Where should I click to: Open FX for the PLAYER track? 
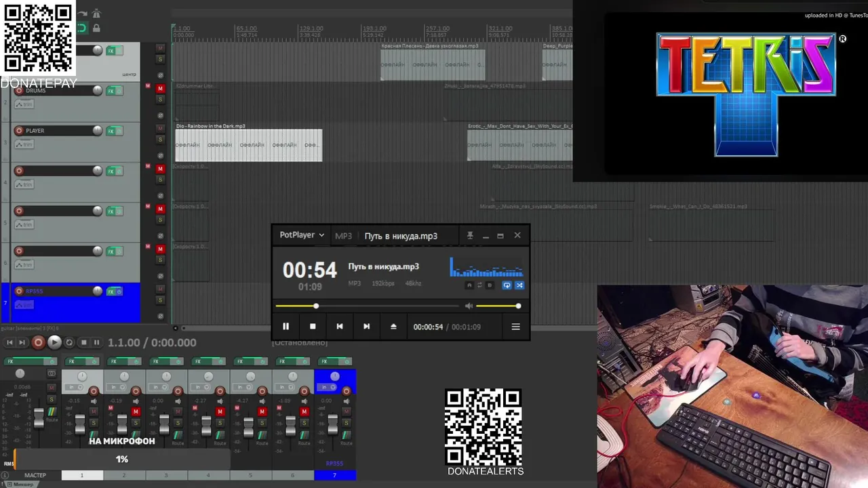coord(111,131)
